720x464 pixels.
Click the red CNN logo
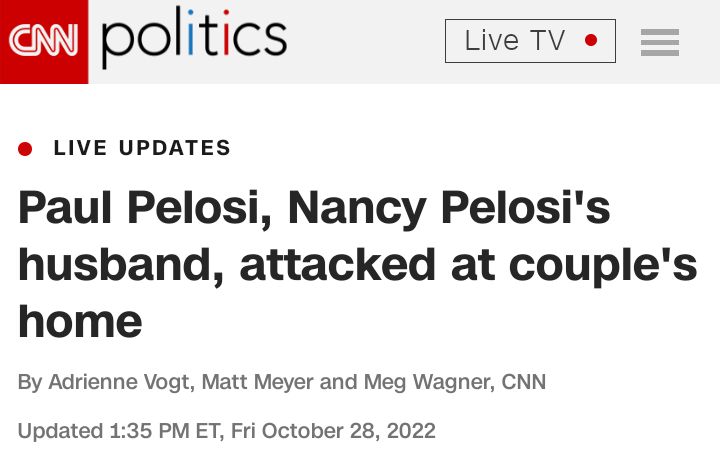coord(43,41)
